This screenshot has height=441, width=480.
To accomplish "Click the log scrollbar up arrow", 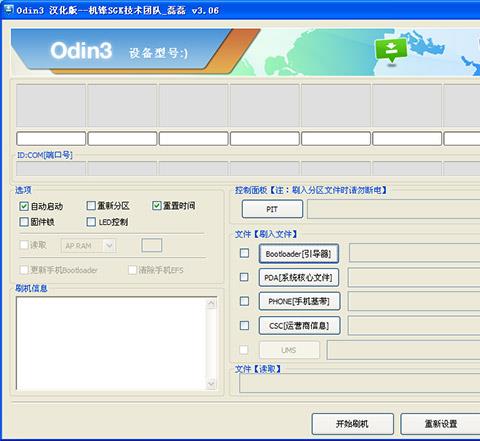I will coord(211,303).
